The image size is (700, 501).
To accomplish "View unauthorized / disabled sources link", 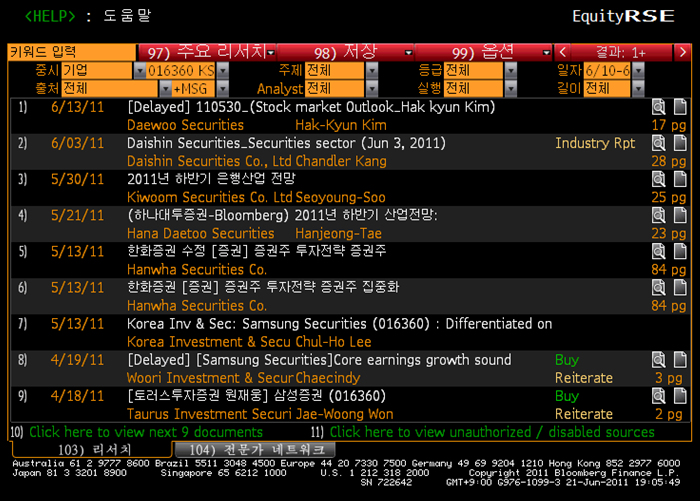I will (x=492, y=432).
